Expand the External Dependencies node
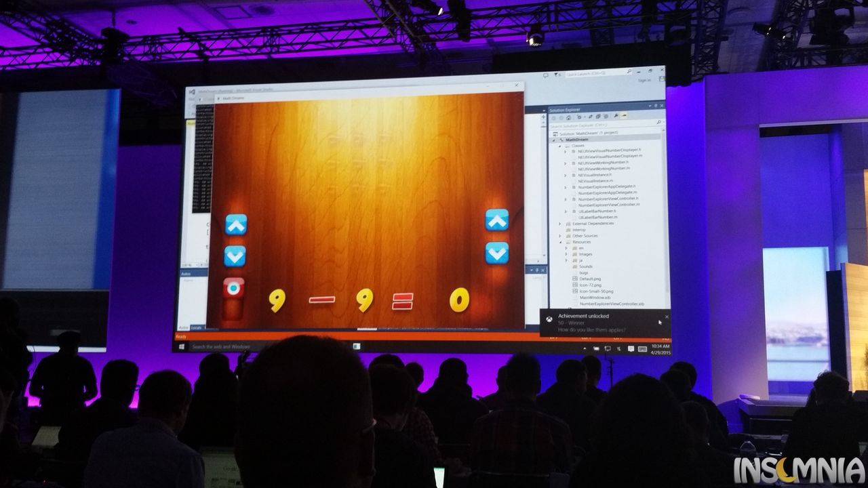The width and height of the screenshot is (868, 488). pyautogui.click(x=560, y=224)
